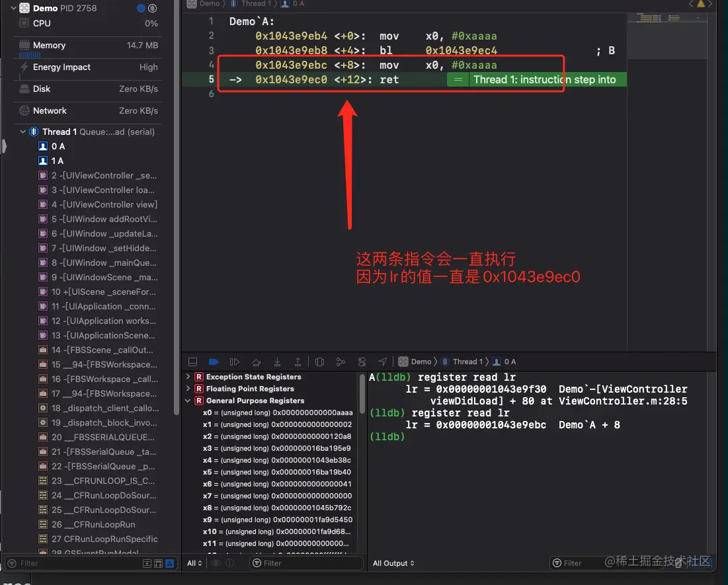Collapse General Purpose Registers
The image size is (728, 585).
pos(188,401)
